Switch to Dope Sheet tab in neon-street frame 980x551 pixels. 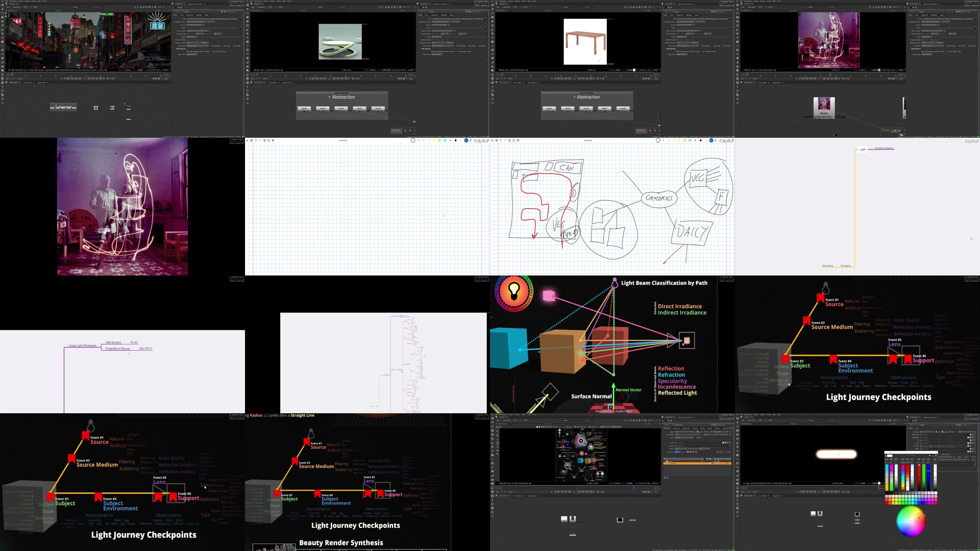[x=41, y=83]
